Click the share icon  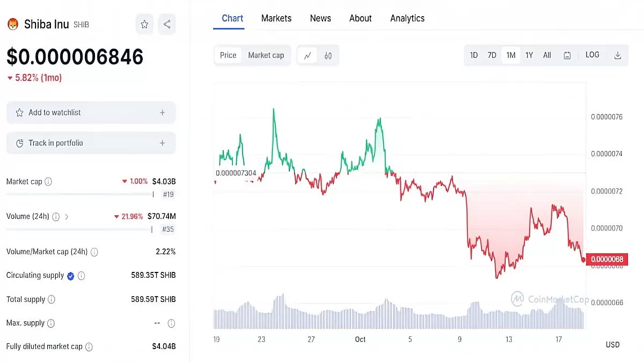167,24
